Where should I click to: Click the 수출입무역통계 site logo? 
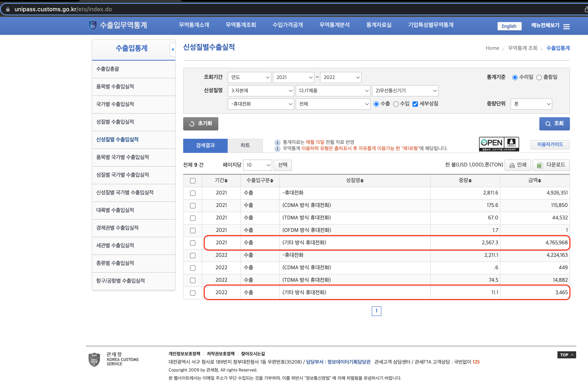pyautogui.click(x=117, y=25)
